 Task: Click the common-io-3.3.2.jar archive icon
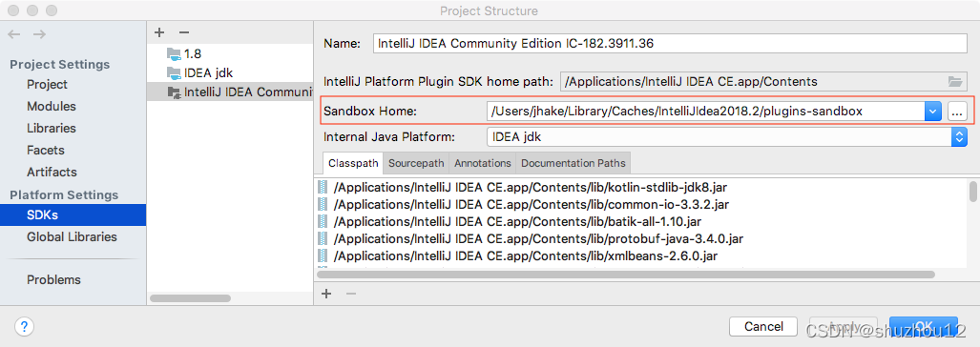(x=323, y=204)
